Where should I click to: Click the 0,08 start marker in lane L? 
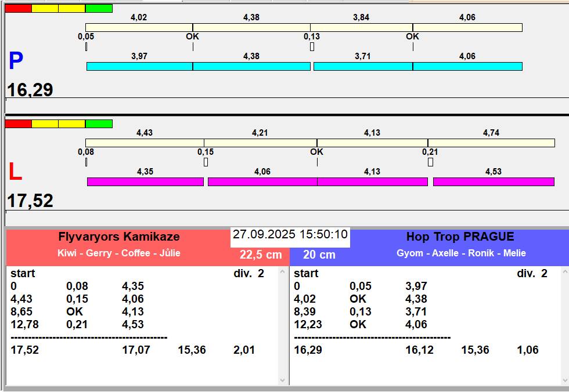click(86, 162)
